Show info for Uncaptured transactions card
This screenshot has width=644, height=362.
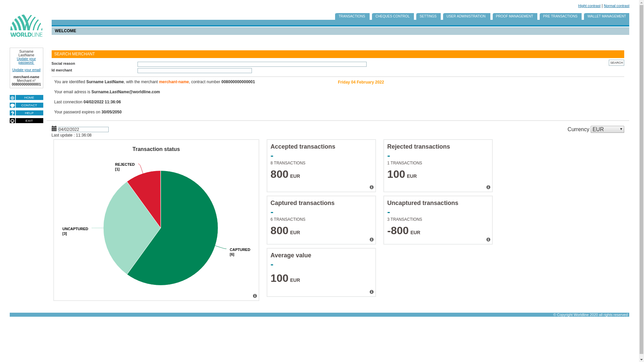click(x=488, y=240)
